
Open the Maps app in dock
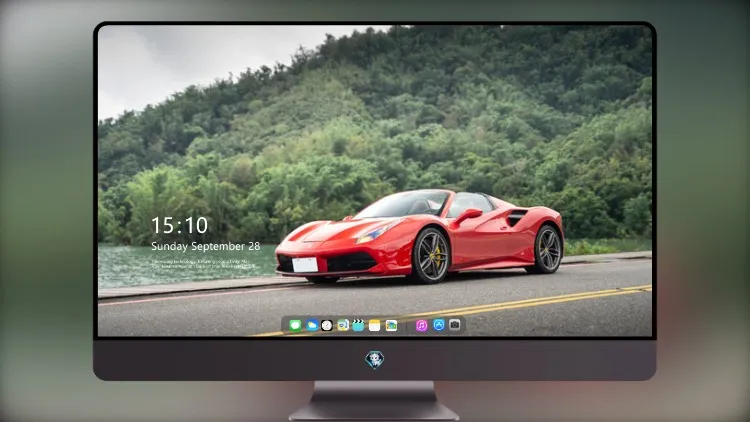(343, 326)
